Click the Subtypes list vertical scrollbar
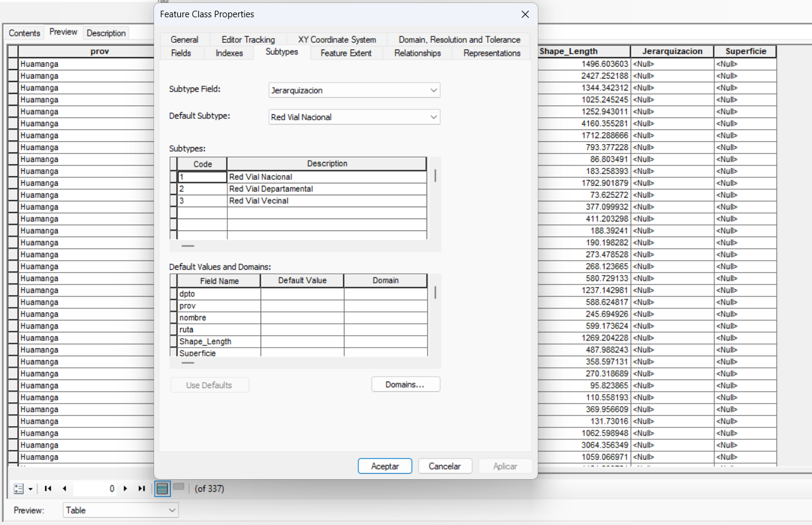Screen dimensions: 812x525 pyautogui.click(x=435, y=176)
